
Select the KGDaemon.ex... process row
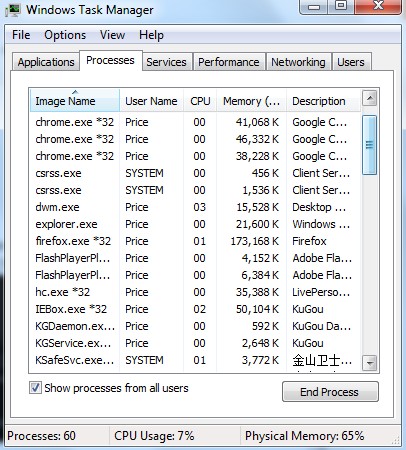(195, 326)
